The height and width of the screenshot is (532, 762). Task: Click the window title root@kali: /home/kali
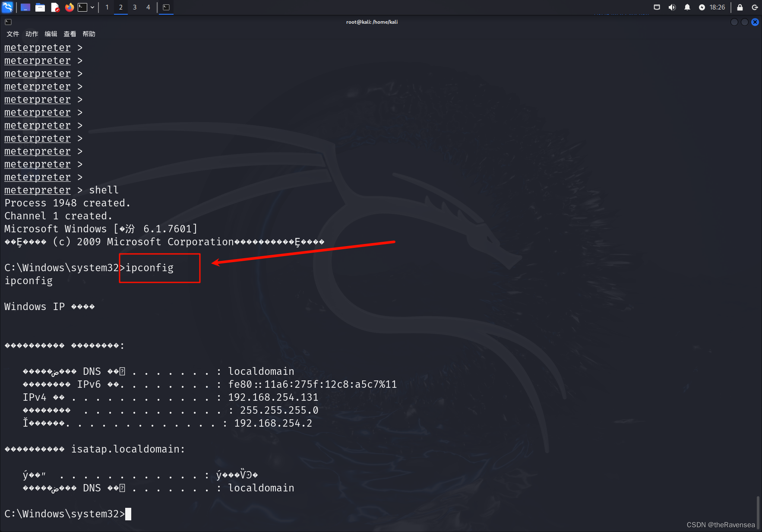click(372, 22)
